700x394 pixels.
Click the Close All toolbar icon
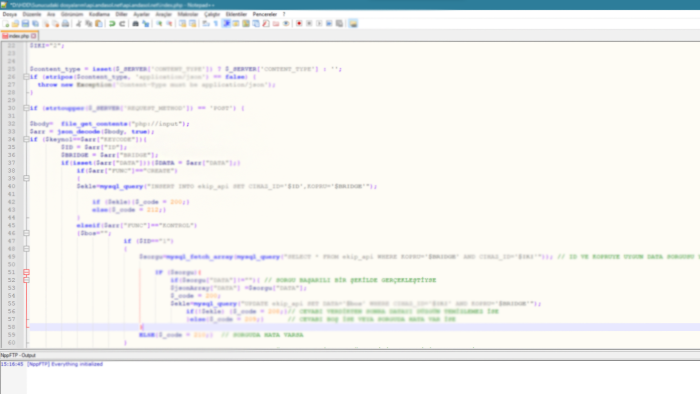(x=55, y=23)
